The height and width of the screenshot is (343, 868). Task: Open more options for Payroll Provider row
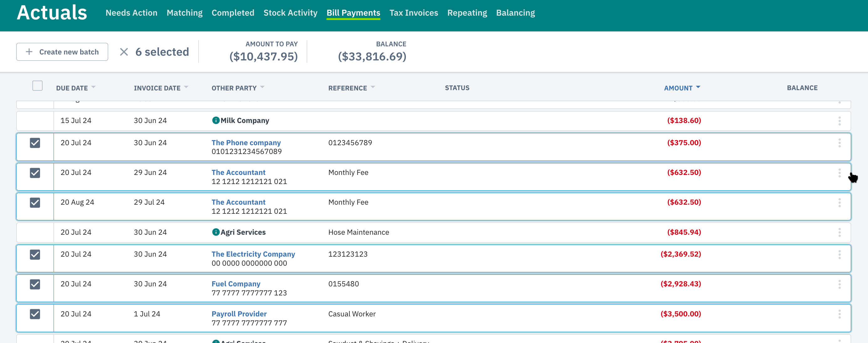pos(839,314)
